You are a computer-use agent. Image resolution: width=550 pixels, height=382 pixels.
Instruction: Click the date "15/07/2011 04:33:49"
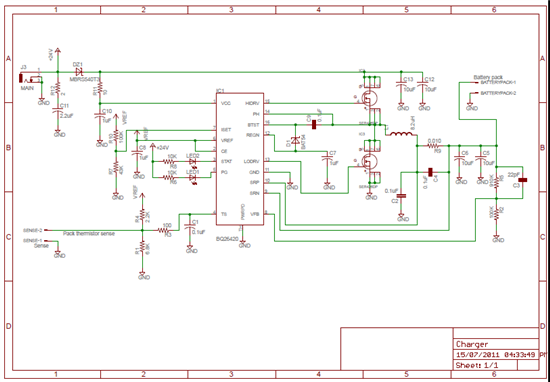[495, 354]
